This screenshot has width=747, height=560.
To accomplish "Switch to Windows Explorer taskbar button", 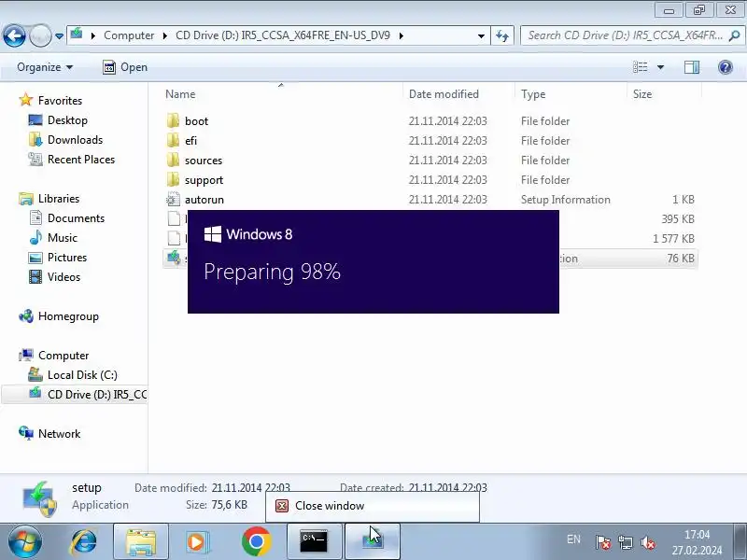I will tap(141, 542).
